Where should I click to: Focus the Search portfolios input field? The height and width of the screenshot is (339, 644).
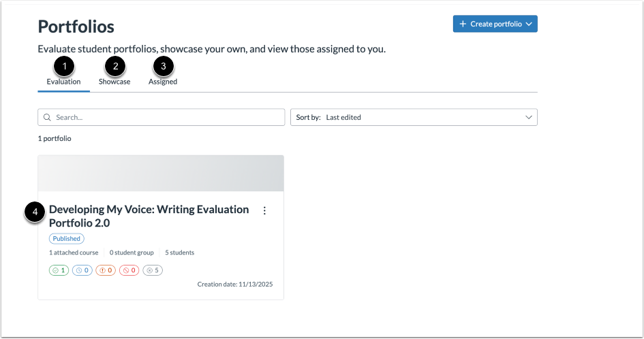click(x=161, y=117)
